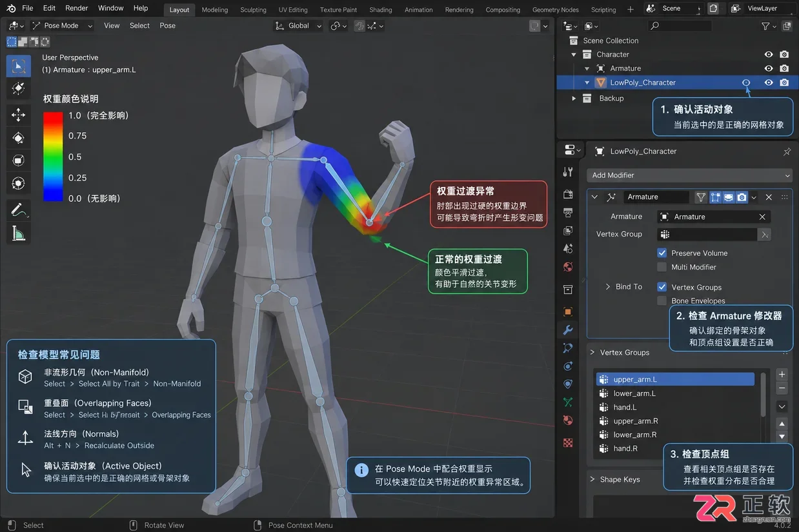This screenshot has height=532, width=799.
Task: Open the Blender logo menu
Action: 11,8
